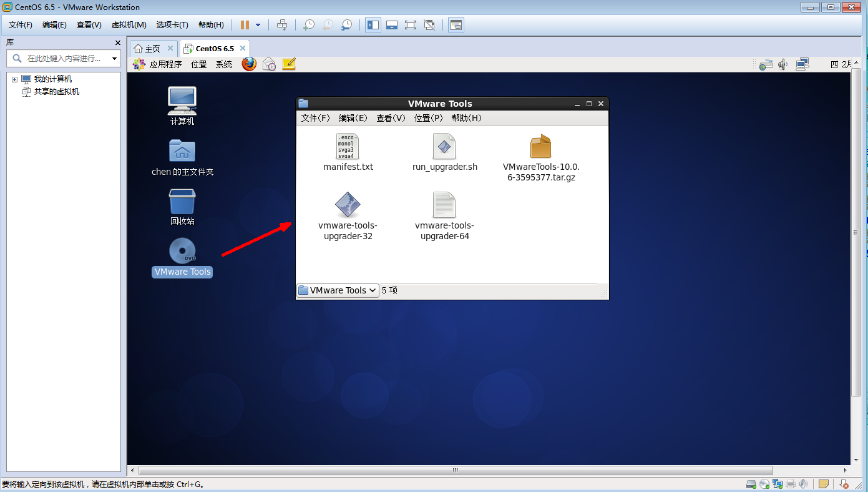This screenshot has height=492, width=868.
Task: Enter full screen mode icon
Action: 411,25
